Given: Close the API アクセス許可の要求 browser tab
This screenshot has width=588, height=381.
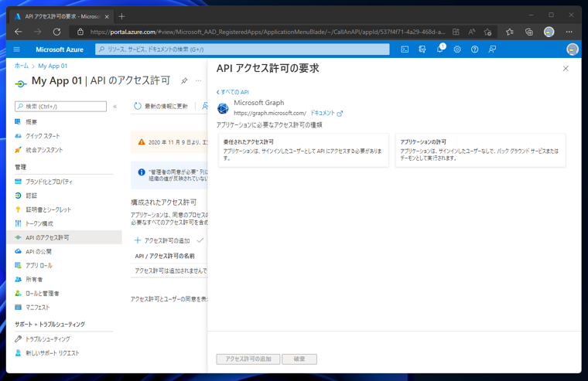Looking at the screenshot, I should click(107, 16).
